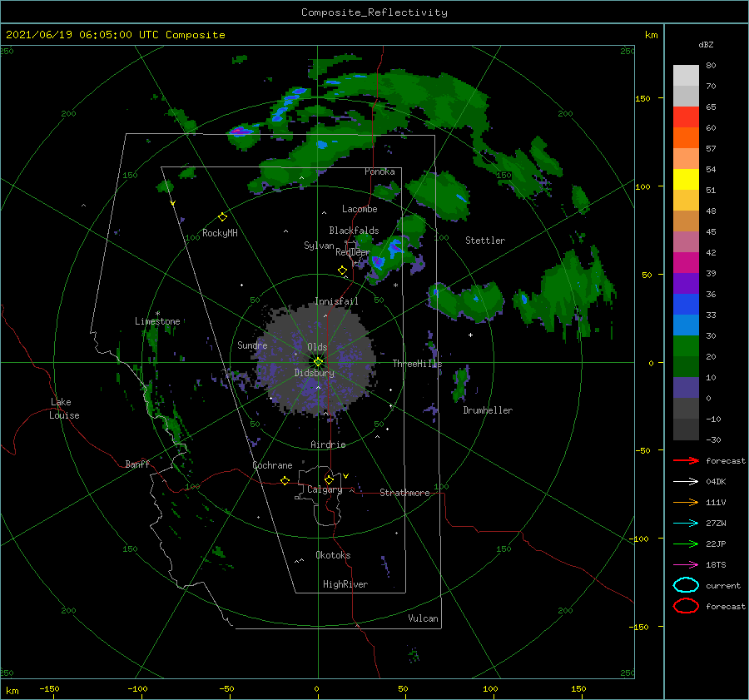
Task: Click the Olds city label
Action: pos(317,347)
